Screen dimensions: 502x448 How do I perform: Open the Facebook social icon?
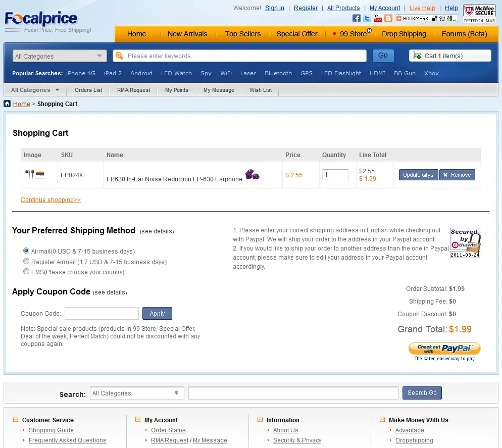(357, 18)
